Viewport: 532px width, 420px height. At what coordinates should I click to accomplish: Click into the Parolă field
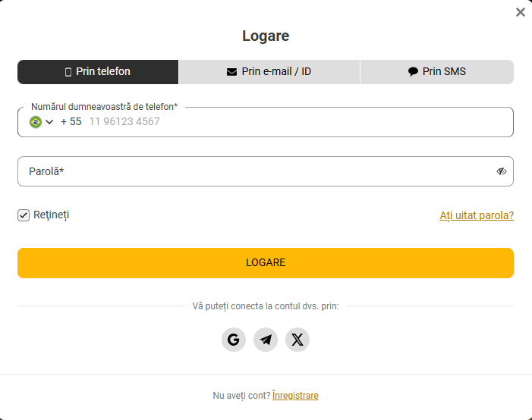tap(258, 171)
